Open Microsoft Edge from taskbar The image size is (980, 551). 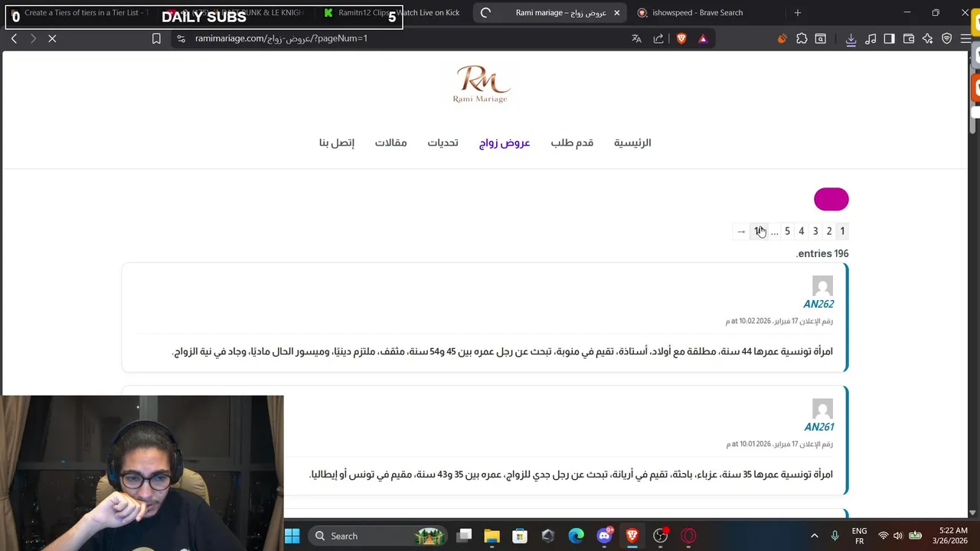point(576,536)
